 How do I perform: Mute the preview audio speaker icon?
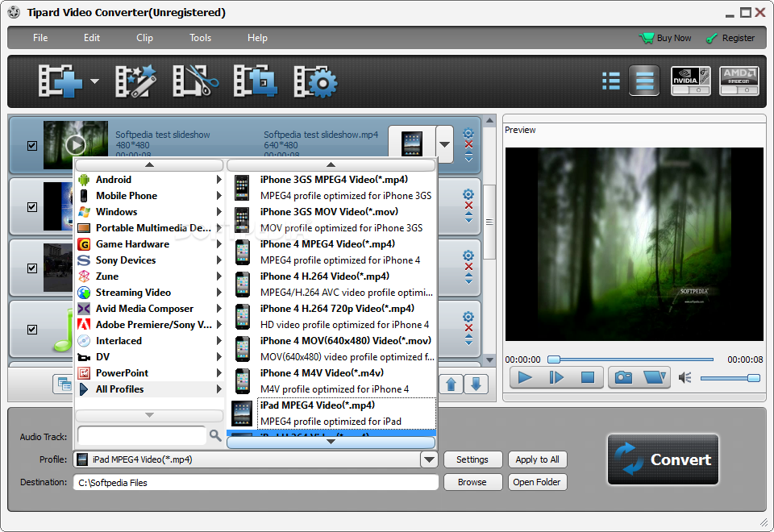tap(685, 378)
